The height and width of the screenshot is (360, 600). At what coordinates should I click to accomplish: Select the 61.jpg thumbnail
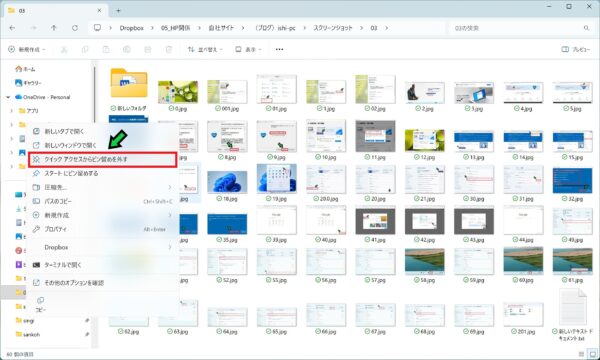573,262
